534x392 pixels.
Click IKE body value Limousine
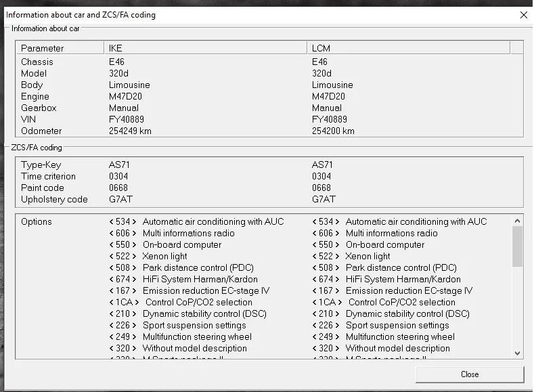click(129, 85)
